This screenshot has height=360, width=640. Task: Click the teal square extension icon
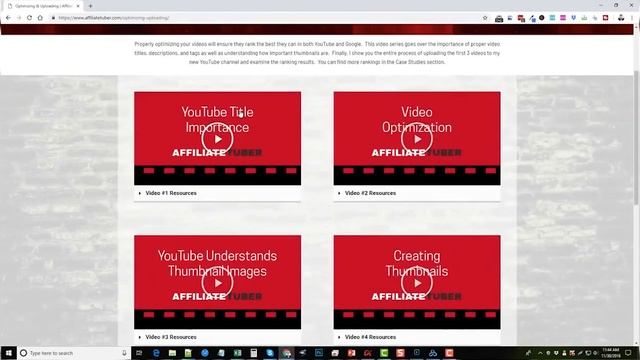(x=552, y=18)
